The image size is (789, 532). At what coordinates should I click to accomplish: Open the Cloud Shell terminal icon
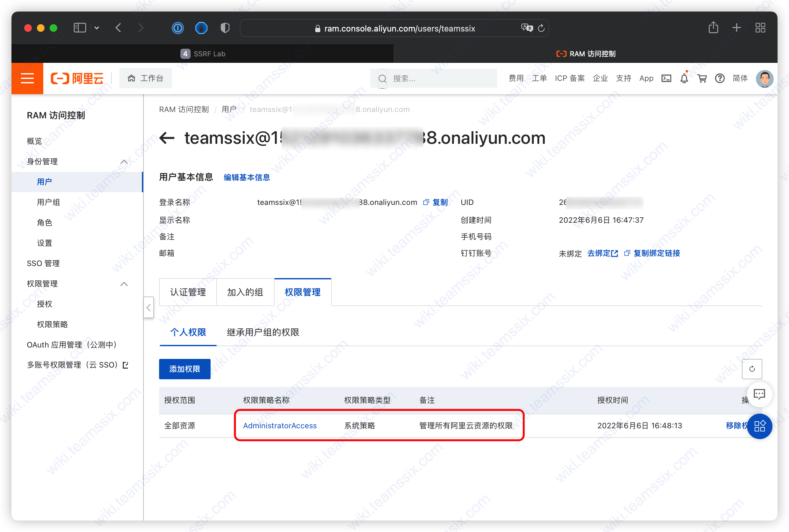tap(666, 78)
